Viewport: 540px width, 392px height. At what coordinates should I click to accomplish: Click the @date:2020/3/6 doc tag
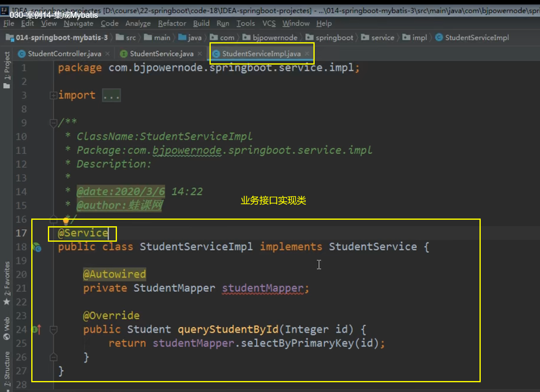point(121,191)
